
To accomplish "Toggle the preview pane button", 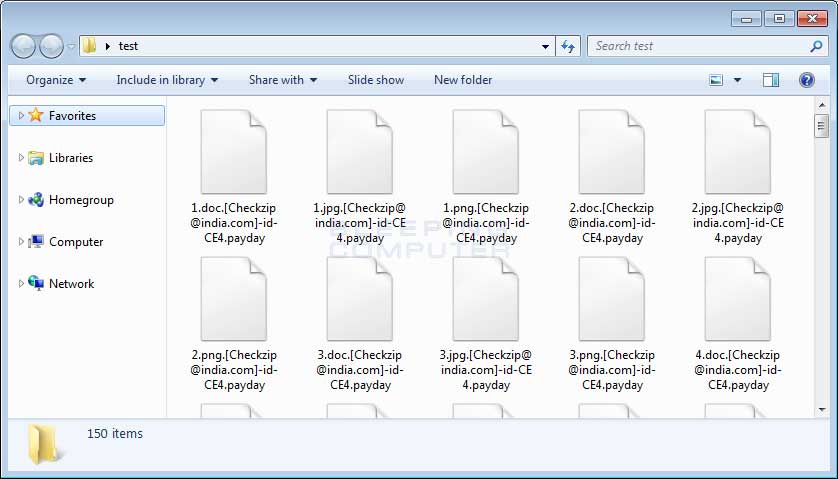I will coord(771,80).
